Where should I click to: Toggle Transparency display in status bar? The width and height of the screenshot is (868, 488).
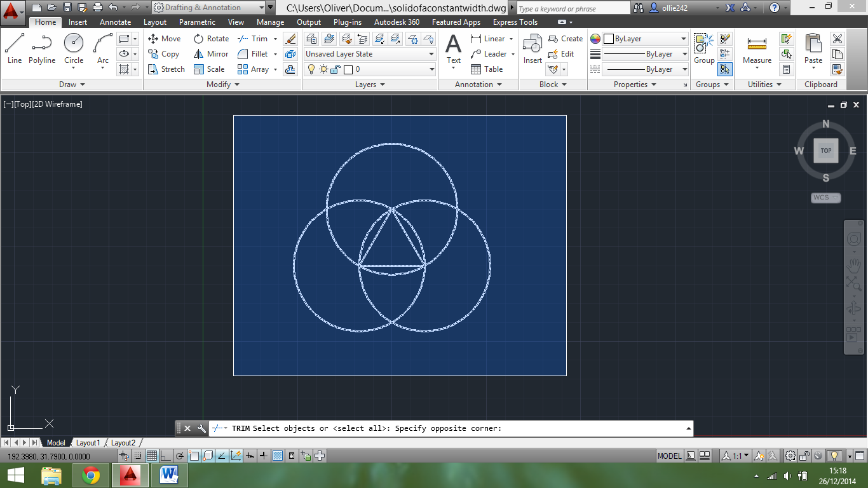click(278, 456)
